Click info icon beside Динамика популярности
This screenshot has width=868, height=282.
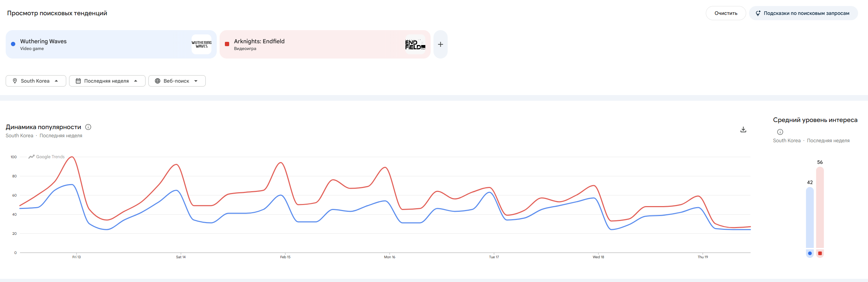[89, 127]
